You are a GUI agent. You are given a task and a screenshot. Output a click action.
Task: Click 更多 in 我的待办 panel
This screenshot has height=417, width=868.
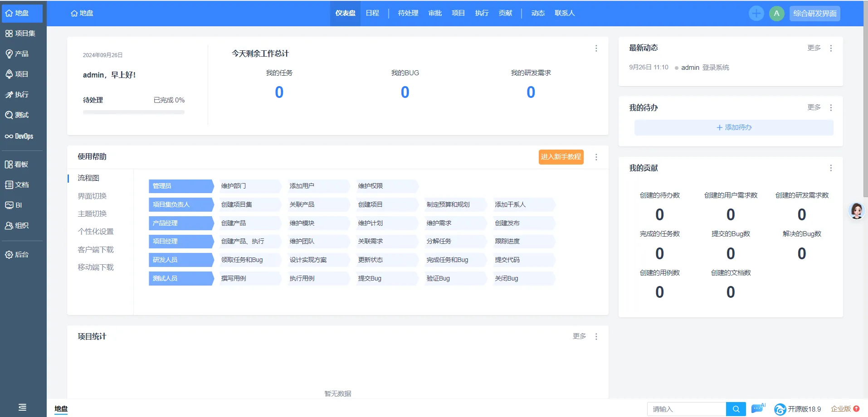click(814, 107)
